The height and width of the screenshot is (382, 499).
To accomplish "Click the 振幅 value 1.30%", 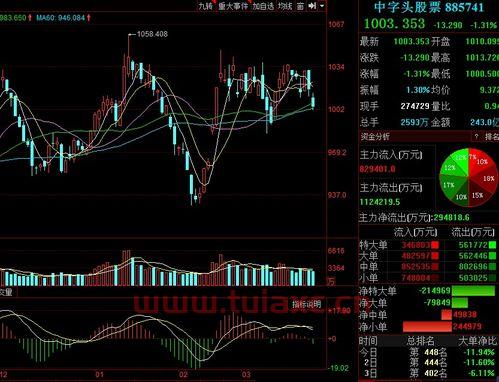I will coord(418,90).
